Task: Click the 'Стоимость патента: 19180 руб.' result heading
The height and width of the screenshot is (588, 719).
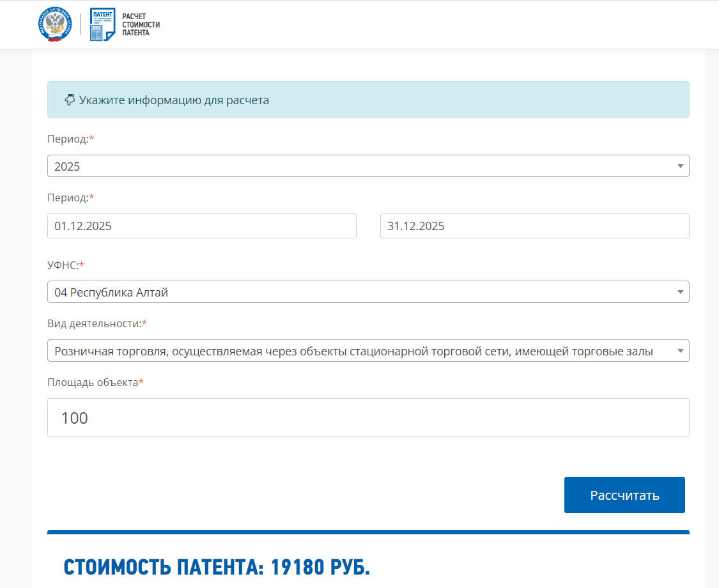Action: coord(217,567)
